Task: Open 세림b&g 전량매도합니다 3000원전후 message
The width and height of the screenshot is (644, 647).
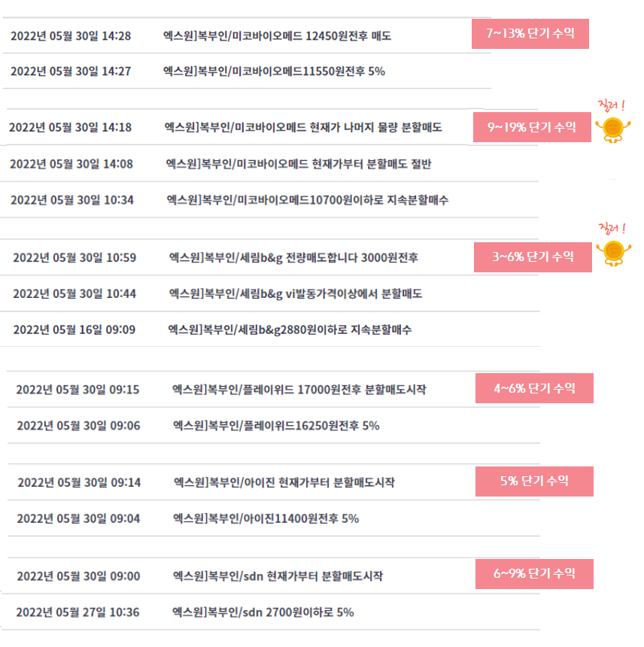Action: click(293, 257)
